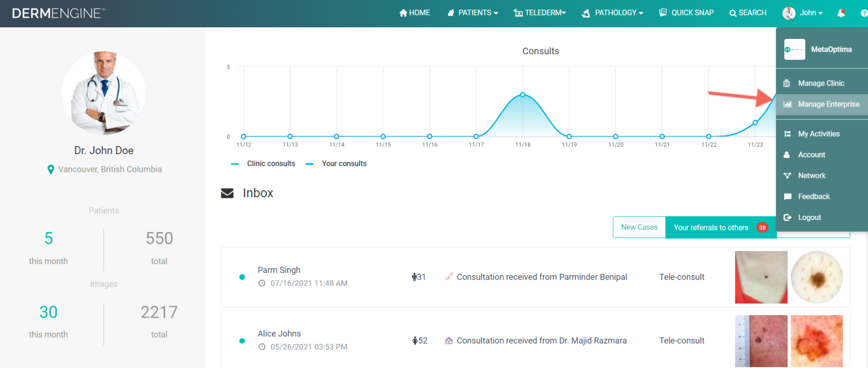Click the search magnifier icon
Screen dimensions: 868x368
point(733,13)
